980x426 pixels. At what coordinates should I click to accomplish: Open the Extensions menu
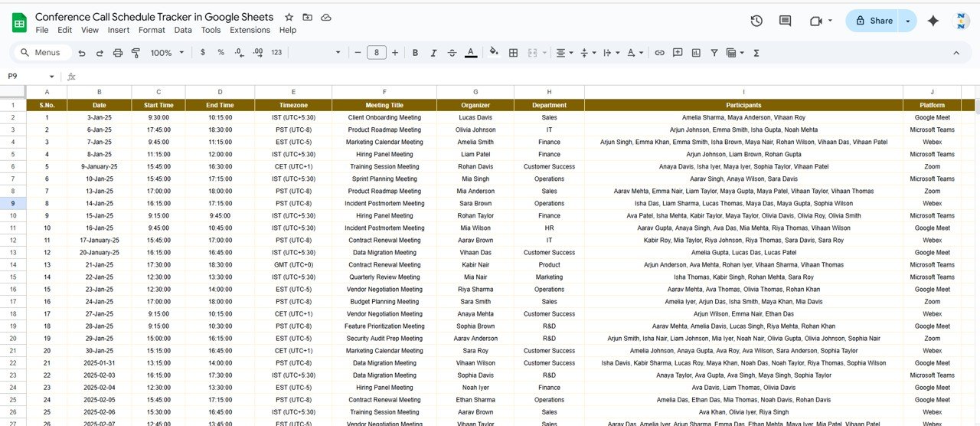(x=250, y=30)
